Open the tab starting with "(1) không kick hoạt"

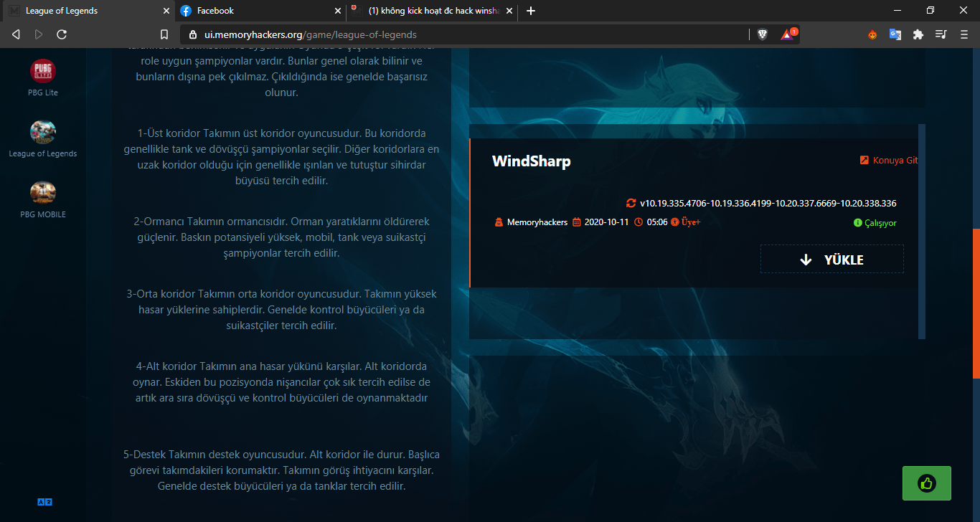tap(431, 11)
